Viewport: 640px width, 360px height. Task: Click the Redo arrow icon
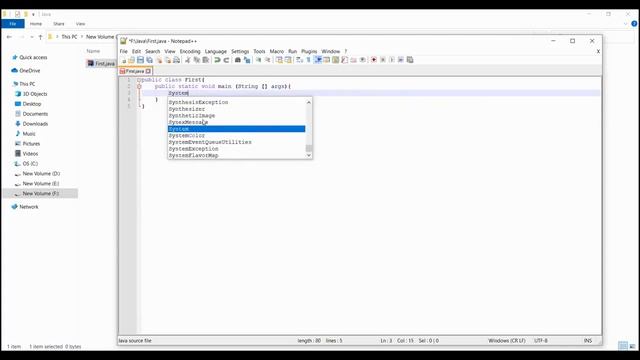click(x=226, y=60)
